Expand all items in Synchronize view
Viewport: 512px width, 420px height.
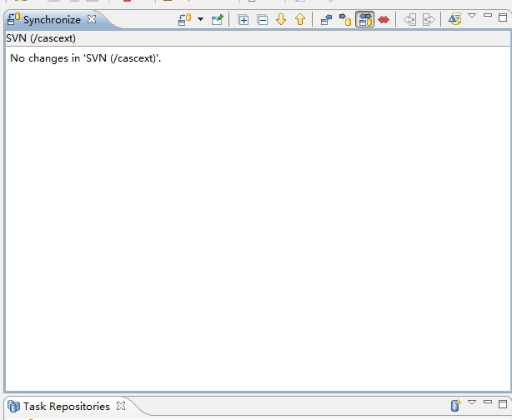tap(243, 20)
